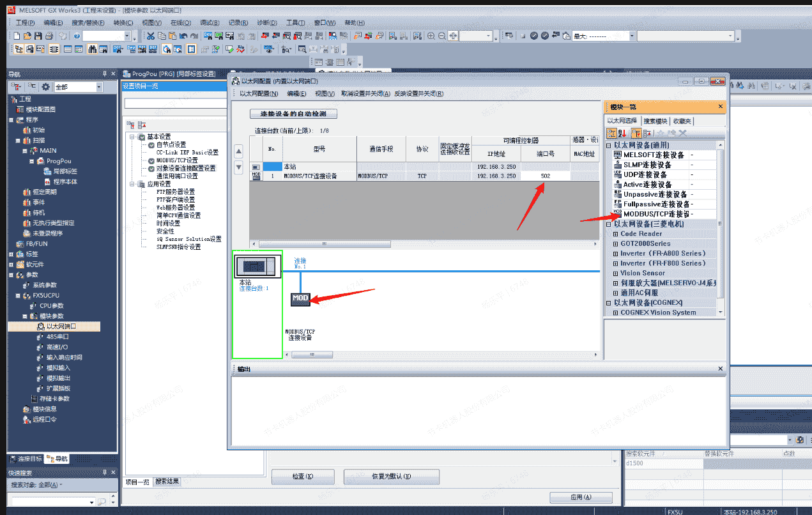Open the 在线(O) menu
The image size is (812, 515).
pyautogui.click(x=180, y=22)
